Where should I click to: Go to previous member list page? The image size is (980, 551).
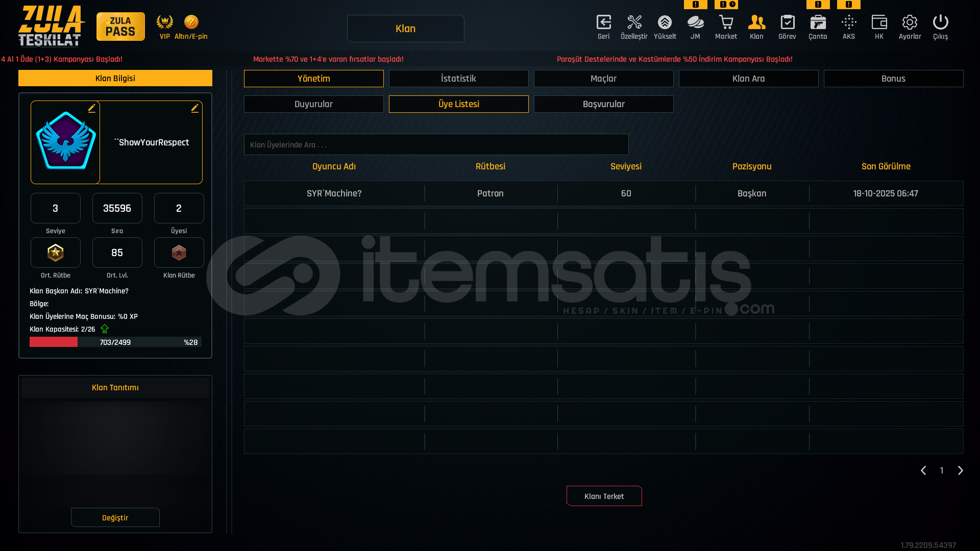[x=923, y=470]
